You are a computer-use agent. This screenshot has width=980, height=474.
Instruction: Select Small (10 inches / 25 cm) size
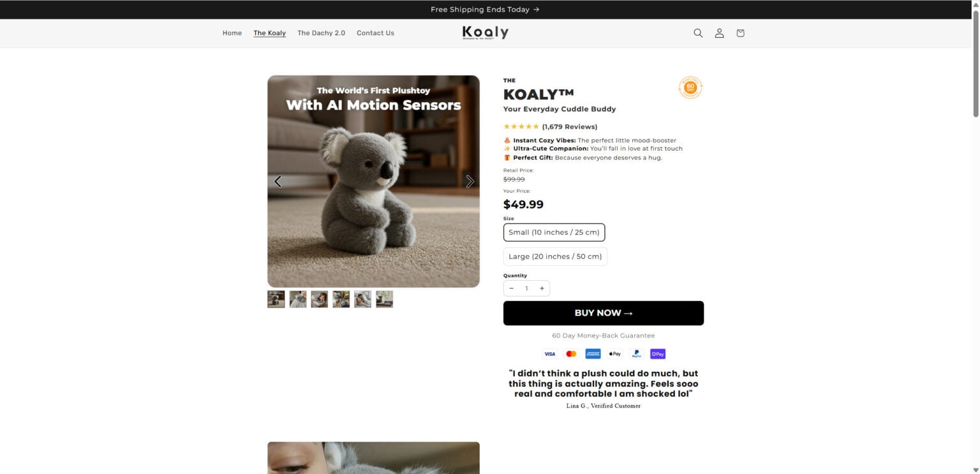[x=554, y=232]
